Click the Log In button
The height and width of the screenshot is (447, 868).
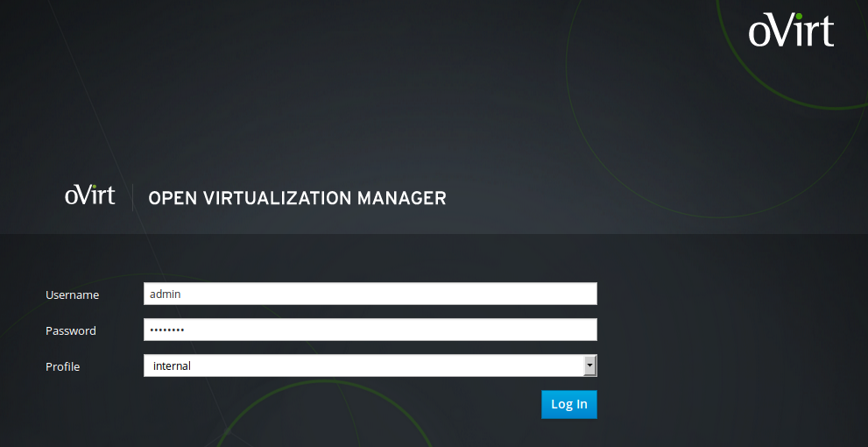(x=569, y=404)
